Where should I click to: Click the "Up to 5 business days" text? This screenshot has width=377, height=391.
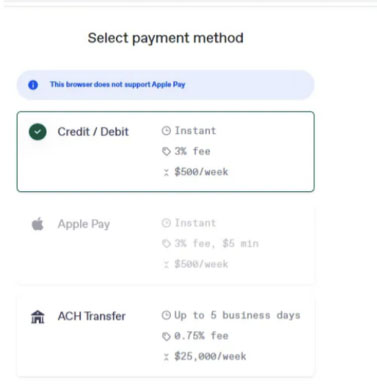point(237,315)
